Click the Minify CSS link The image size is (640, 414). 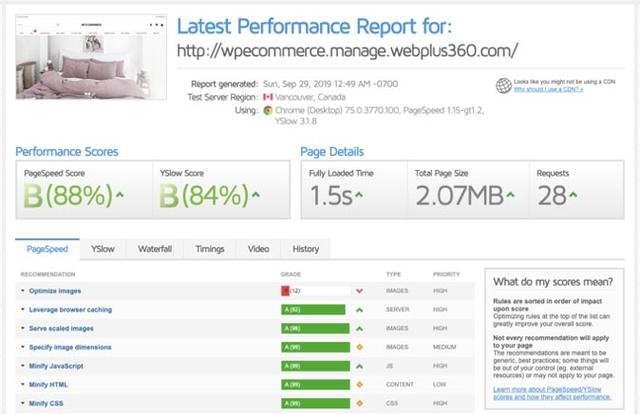click(46, 404)
